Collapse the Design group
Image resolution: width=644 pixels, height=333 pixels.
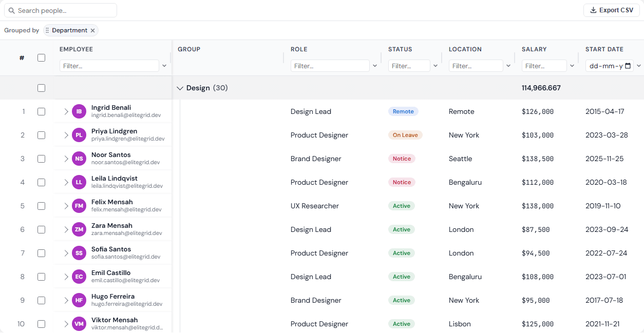[180, 88]
